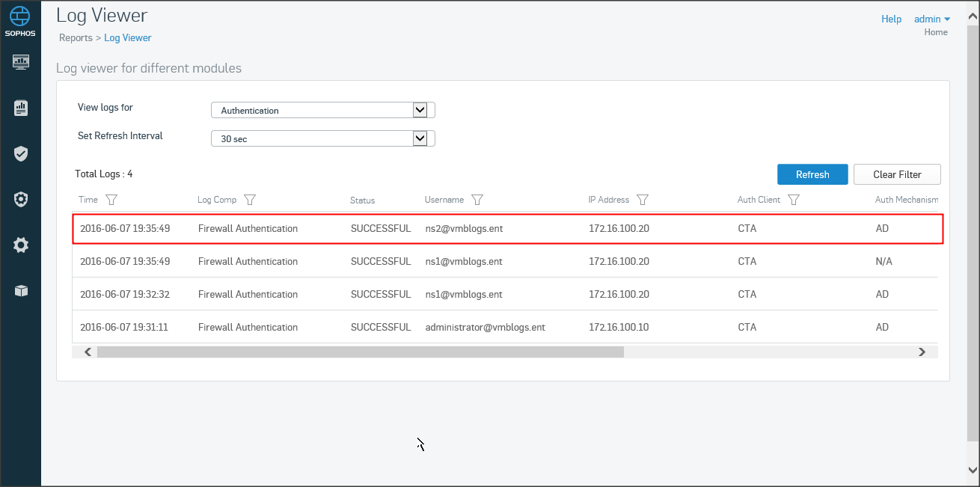Viewport: 980px width, 487px height.
Task: Filter the IP Address column
Action: (642, 200)
